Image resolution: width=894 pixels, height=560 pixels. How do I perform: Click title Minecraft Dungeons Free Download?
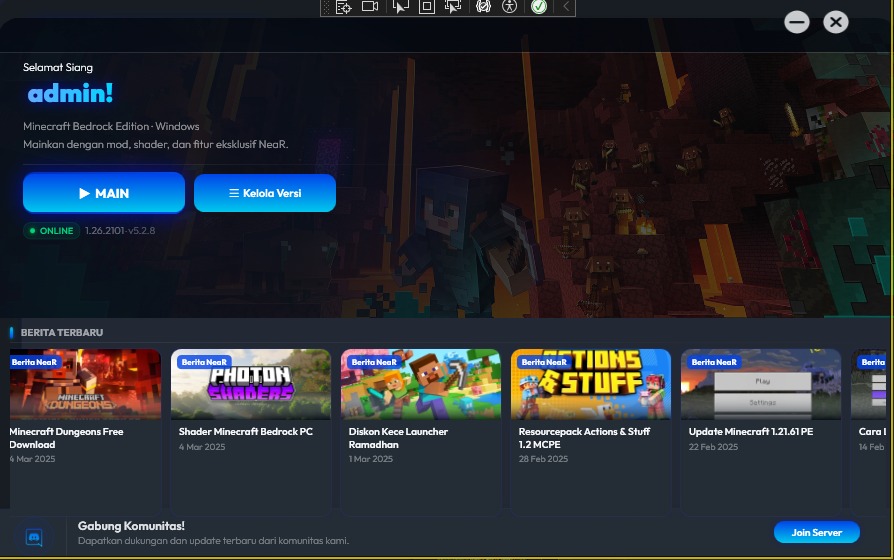[66, 438]
